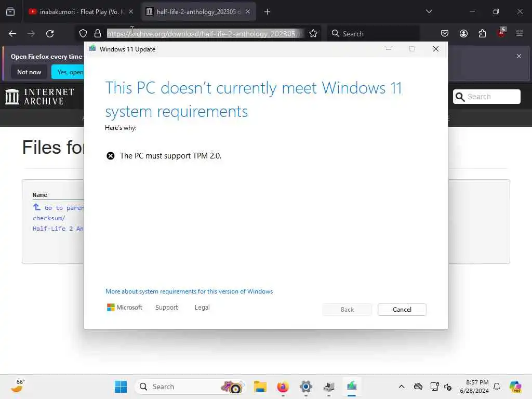Click the Cancel button in Windows 11 Update
Screen dimensions: 532x399
coord(402,310)
